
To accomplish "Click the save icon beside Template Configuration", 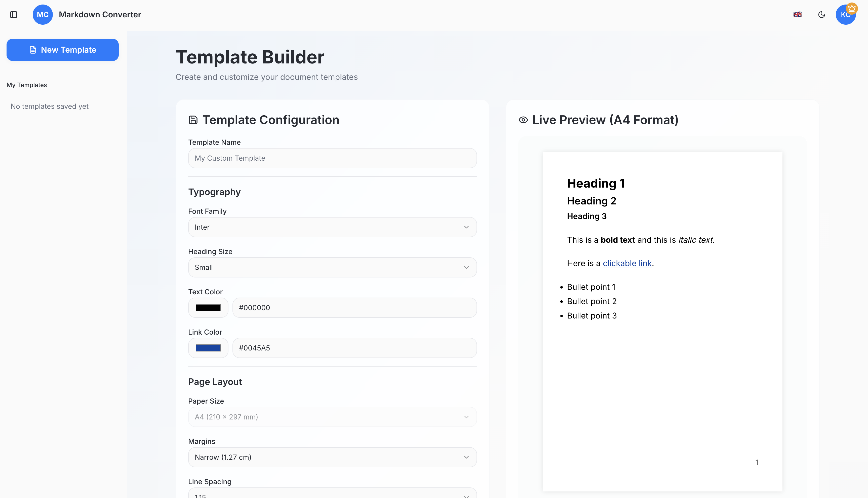I will [193, 120].
